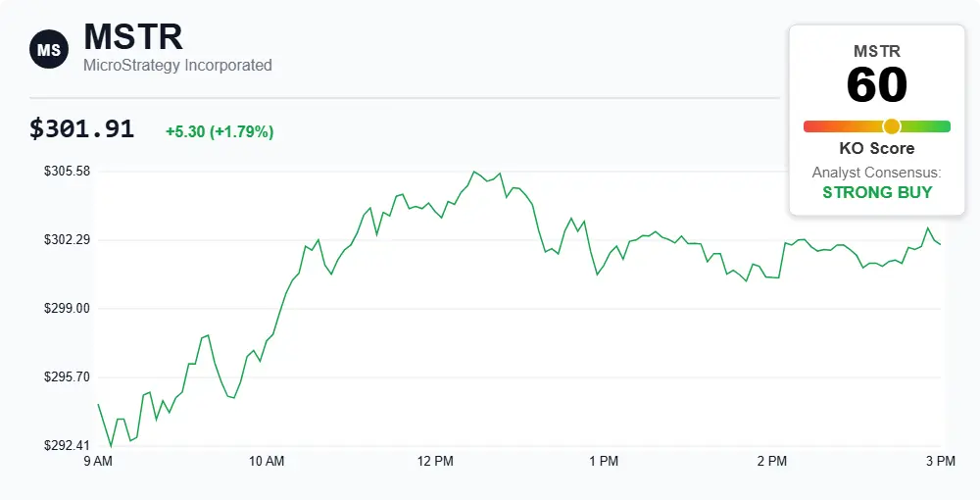Click the yellow KO Score gauge knob

click(892, 125)
